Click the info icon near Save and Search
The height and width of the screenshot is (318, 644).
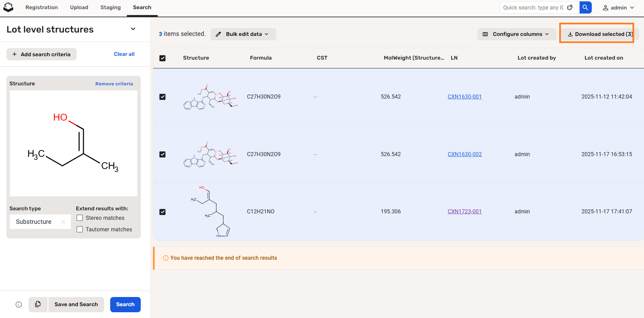[x=19, y=304]
